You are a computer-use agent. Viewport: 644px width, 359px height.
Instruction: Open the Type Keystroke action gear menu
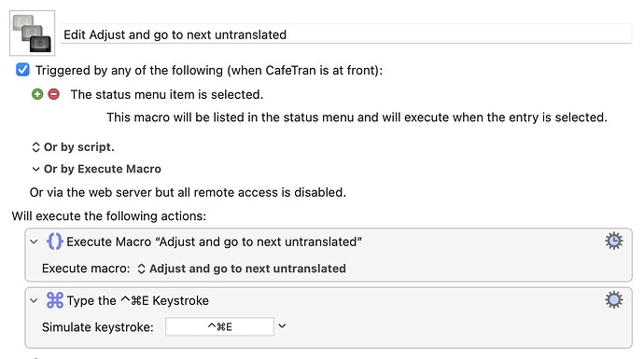613,300
